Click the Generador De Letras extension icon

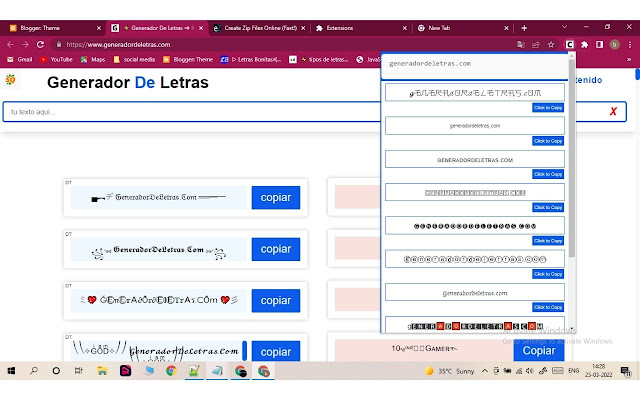569,44
